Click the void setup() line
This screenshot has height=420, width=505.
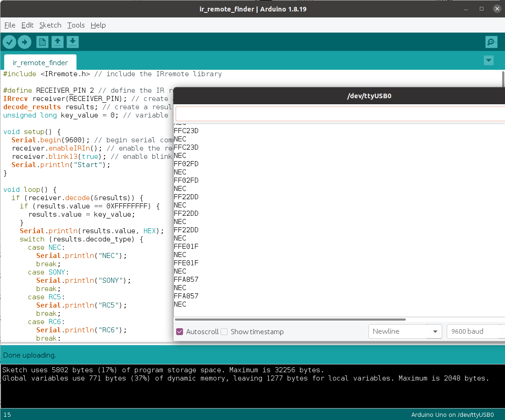[x=32, y=132]
